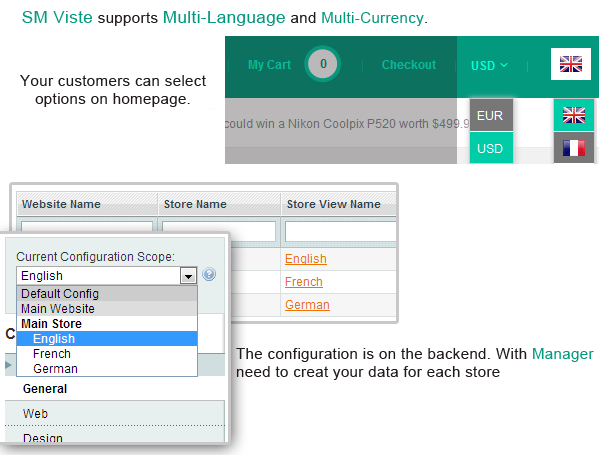Screen dimensions: 599x455
Task: Click the help icon next to scope selector
Action: 209,274
